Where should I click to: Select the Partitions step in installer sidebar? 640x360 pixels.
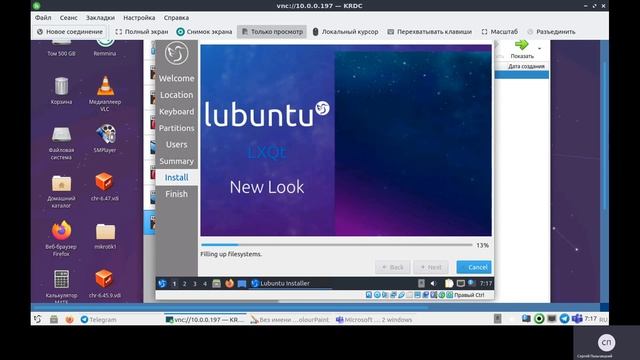(x=176, y=128)
